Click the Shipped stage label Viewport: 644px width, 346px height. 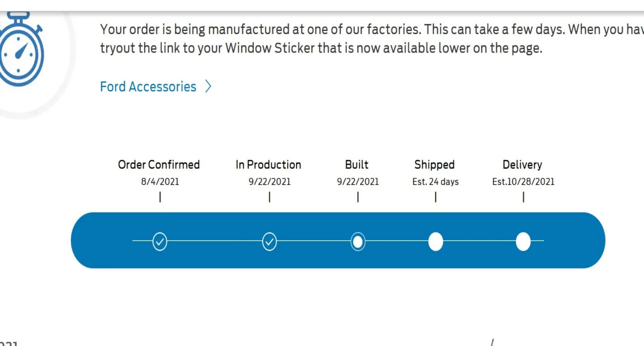(435, 165)
